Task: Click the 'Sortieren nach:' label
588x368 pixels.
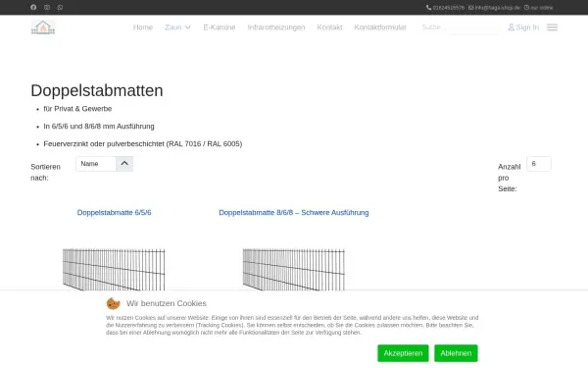Action: (x=45, y=173)
